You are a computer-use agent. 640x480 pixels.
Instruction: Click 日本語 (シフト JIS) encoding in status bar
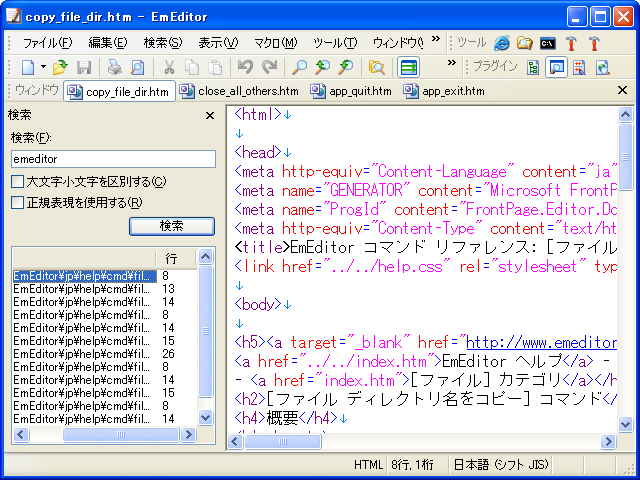point(501,464)
